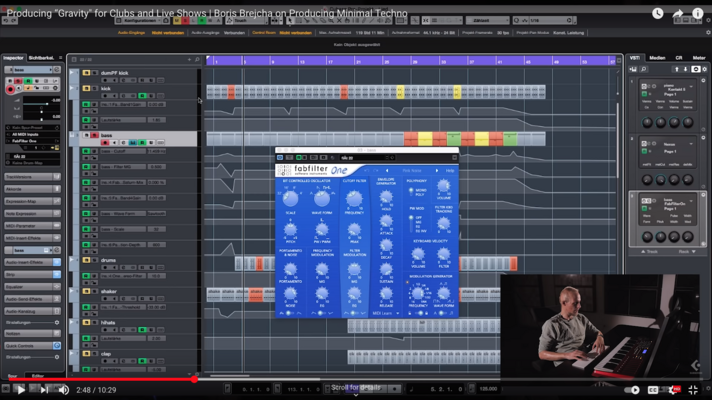Expand the Expression-Map inspector section
This screenshot has width=712, height=400.
32,201
